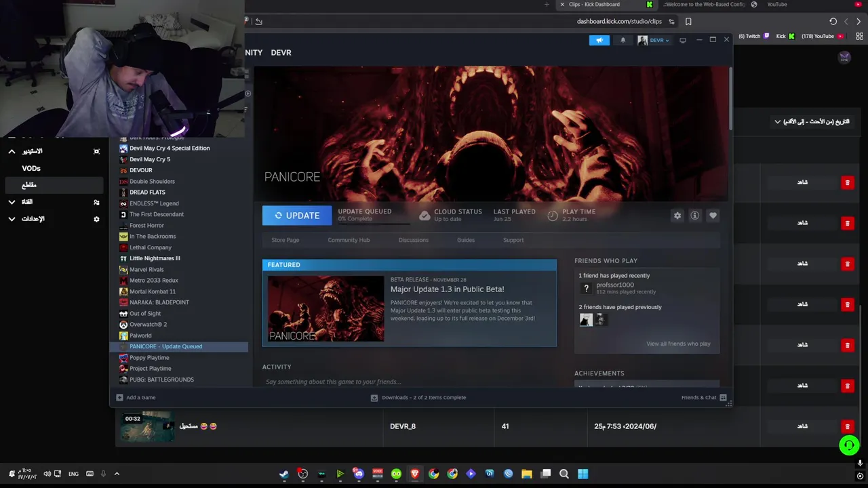
Task: Open Brave browser from the taskbar
Action: coord(414,474)
